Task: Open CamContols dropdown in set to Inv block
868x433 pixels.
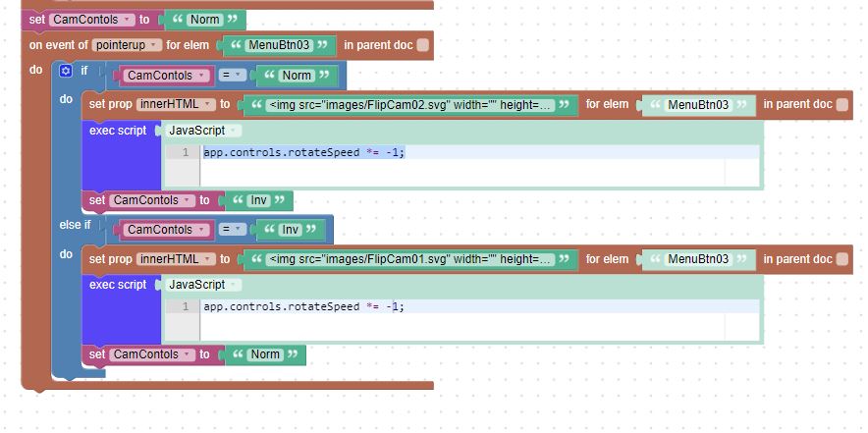Action: (152, 200)
